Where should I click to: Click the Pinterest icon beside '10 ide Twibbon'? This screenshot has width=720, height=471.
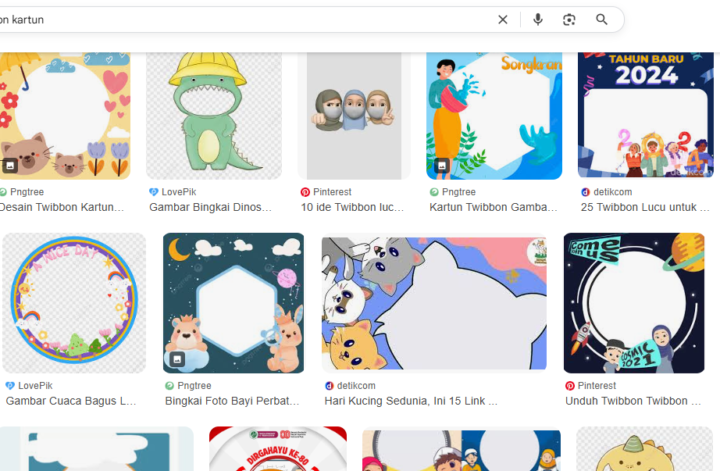(306, 191)
